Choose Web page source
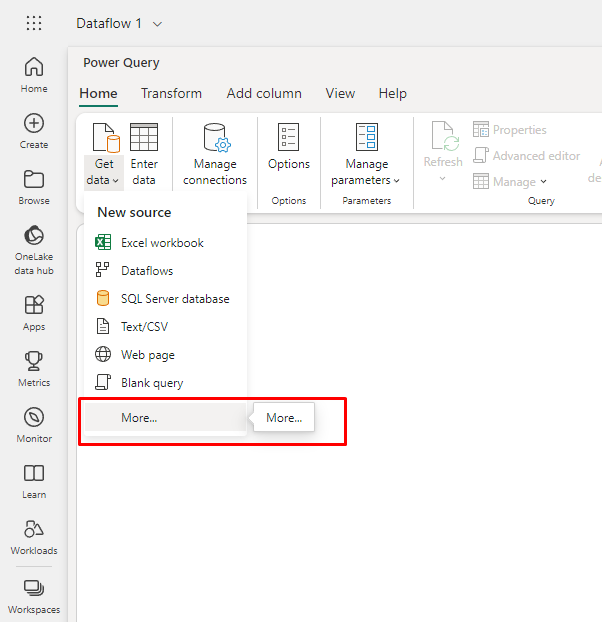 (165, 355)
